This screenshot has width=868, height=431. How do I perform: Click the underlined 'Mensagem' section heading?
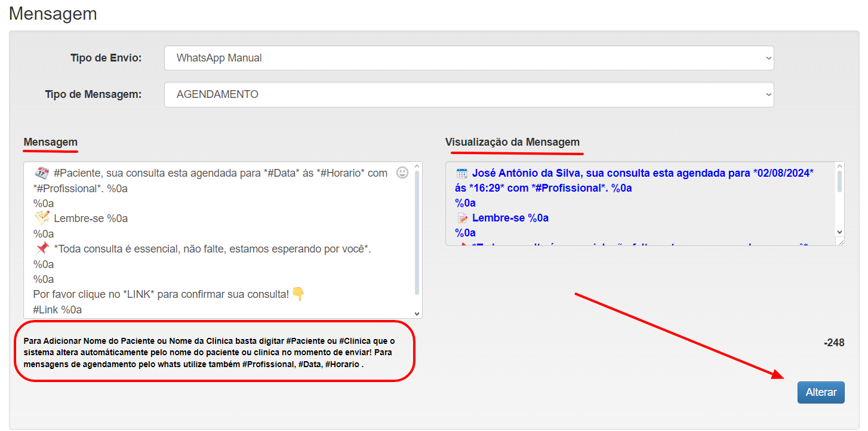coord(51,142)
